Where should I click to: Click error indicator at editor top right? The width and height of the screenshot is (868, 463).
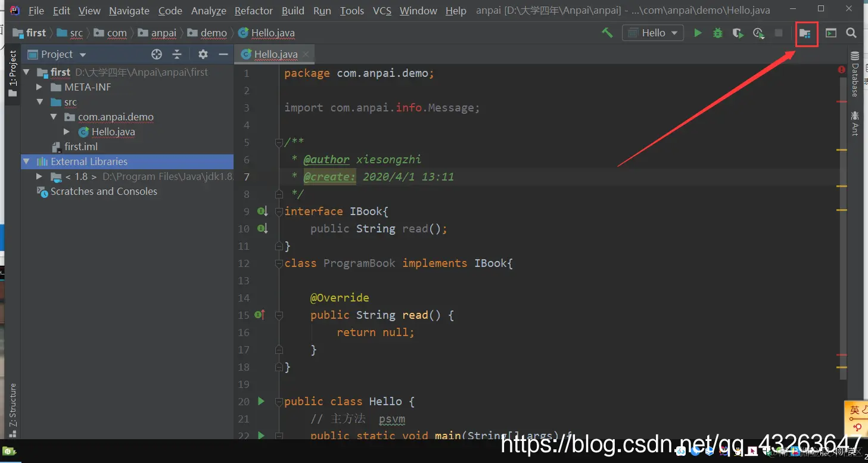pyautogui.click(x=842, y=70)
